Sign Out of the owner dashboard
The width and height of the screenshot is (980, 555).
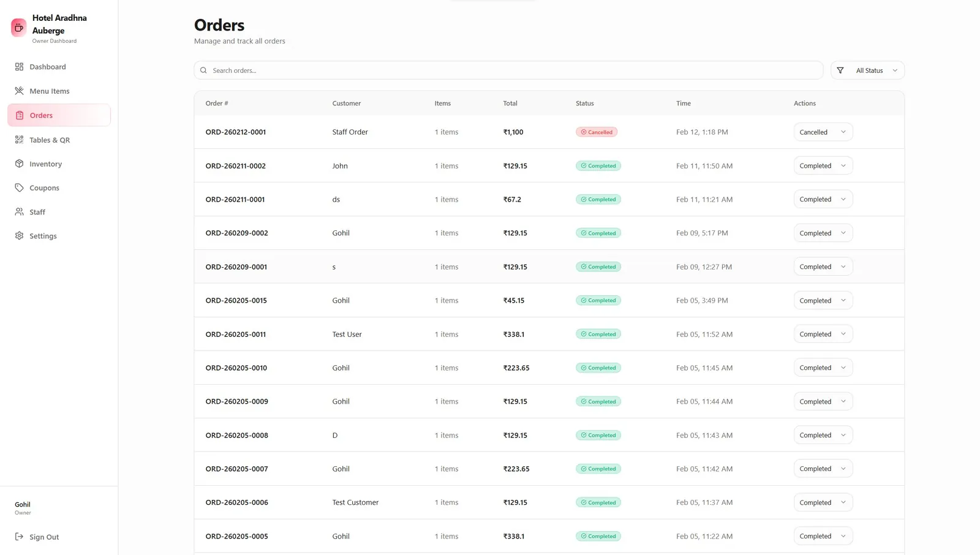pos(59,537)
